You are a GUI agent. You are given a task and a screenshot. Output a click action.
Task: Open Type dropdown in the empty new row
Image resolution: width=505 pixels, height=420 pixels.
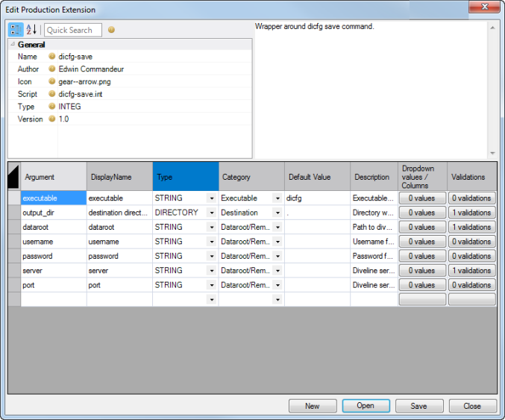(212, 300)
